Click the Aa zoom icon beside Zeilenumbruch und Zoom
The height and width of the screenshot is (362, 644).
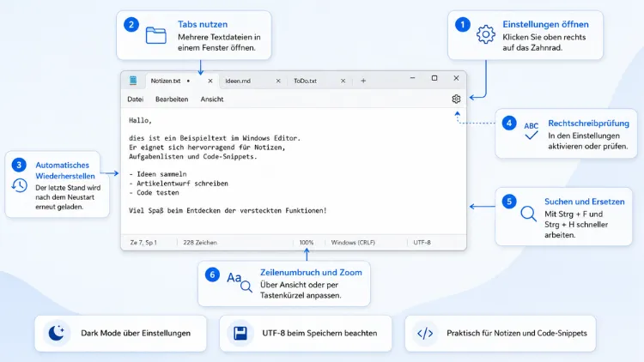(x=240, y=281)
